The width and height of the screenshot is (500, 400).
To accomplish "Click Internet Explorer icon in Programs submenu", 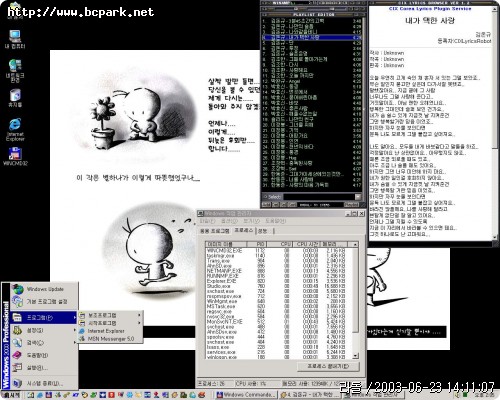I will click(x=82, y=331).
